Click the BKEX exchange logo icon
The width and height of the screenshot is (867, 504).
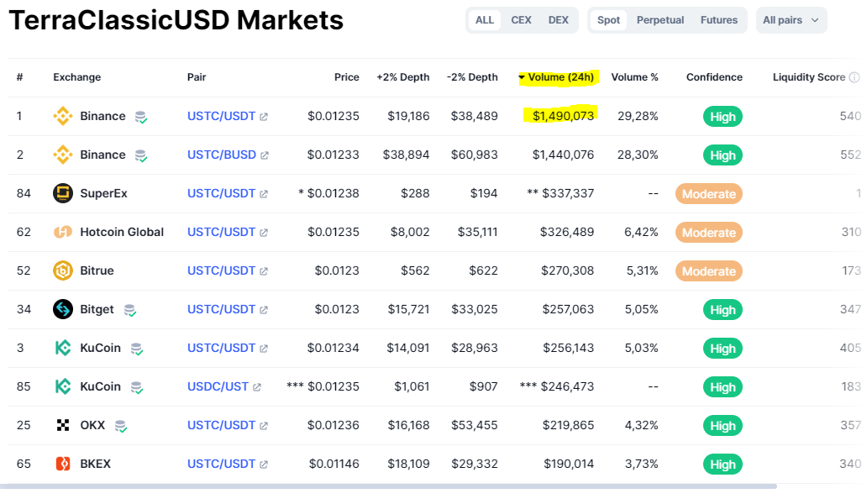pyautogui.click(x=63, y=465)
